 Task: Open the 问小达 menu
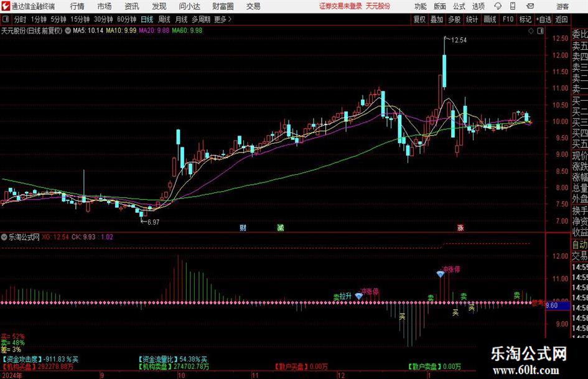point(189,6)
